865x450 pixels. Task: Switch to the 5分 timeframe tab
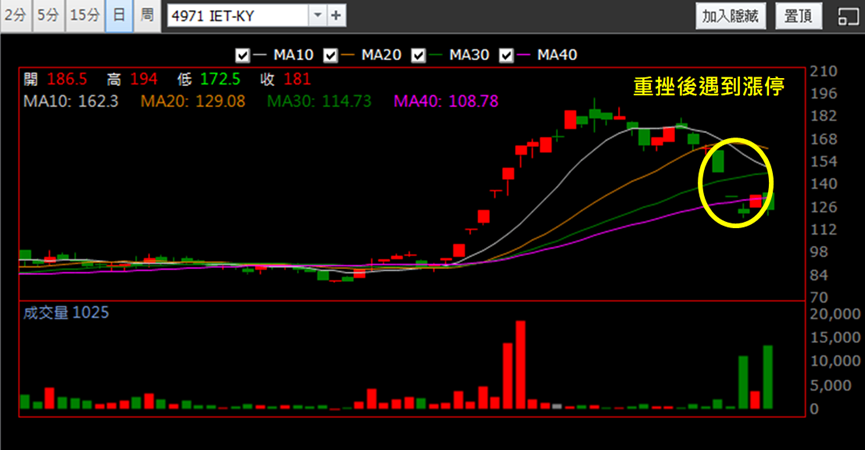[48, 15]
